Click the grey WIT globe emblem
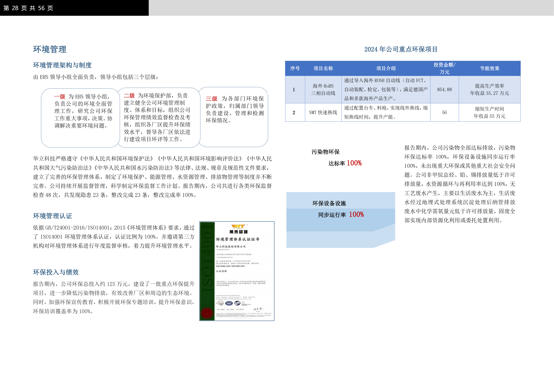This screenshot has width=554, height=392. (220, 303)
